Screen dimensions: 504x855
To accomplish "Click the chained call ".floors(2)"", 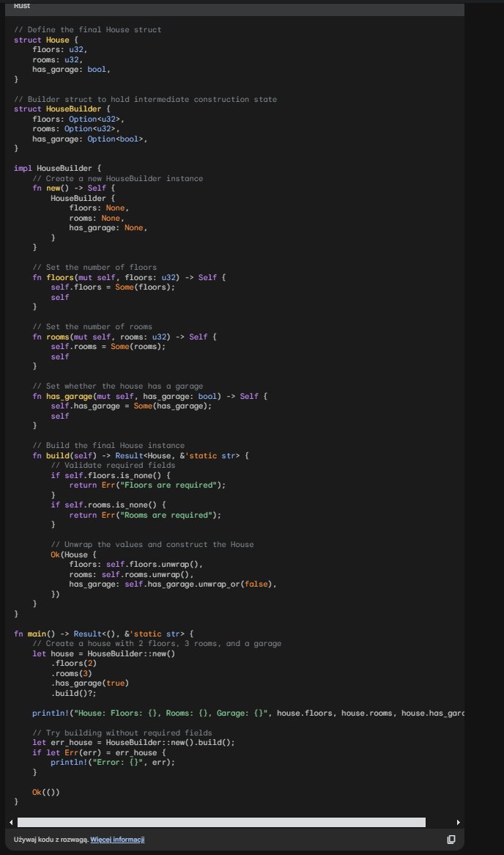I will pyautogui.click(x=73, y=664).
